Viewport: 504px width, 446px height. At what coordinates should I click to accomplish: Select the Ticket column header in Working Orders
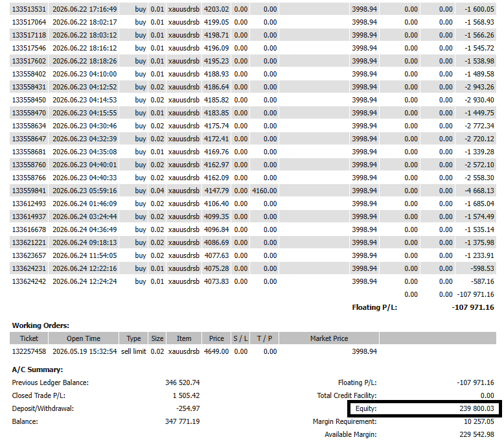pos(29,338)
